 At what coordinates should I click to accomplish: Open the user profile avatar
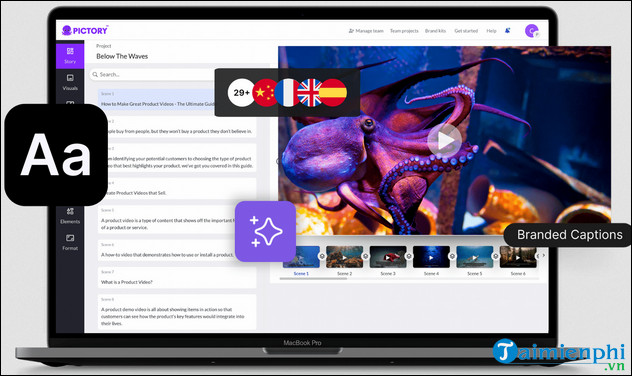click(x=532, y=31)
